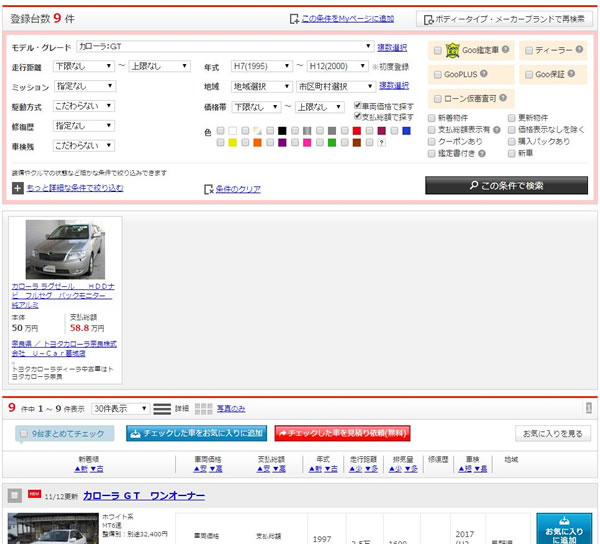Open help icon beside ローン仮審査可
This screenshot has width=600, height=544.
click(503, 98)
